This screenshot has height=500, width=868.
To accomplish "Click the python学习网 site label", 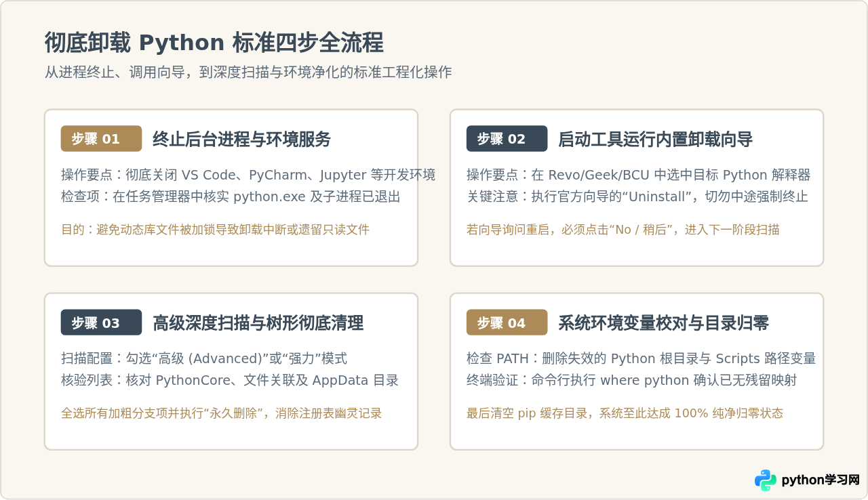I will coord(820,480).
